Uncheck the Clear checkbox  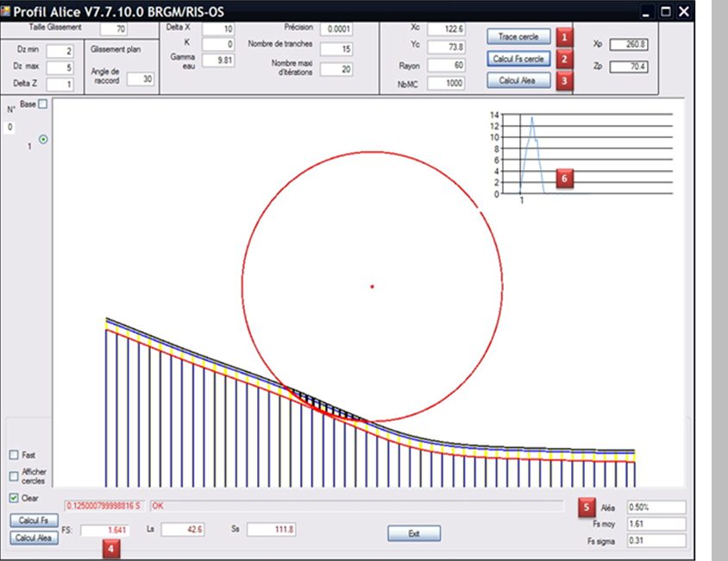coord(14,499)
